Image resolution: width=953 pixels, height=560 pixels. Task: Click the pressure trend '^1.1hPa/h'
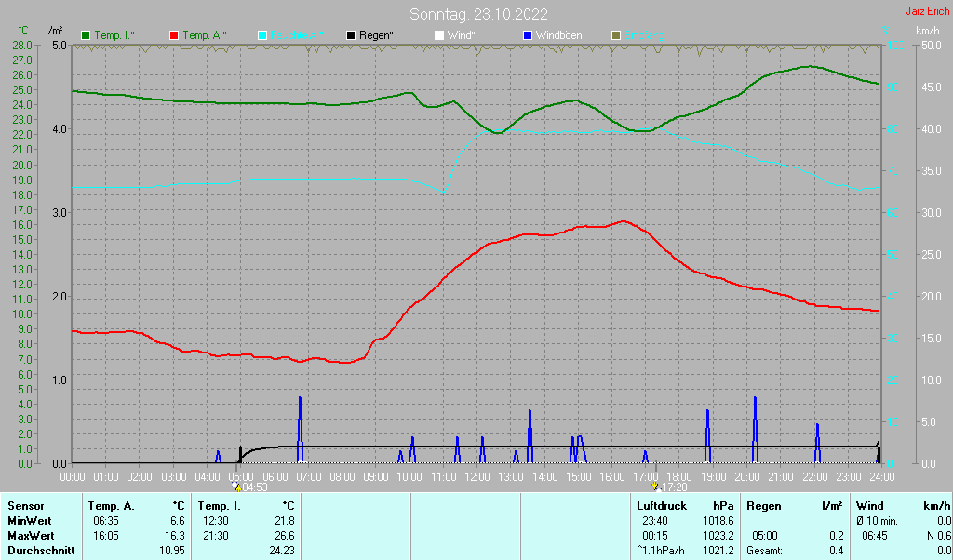click(x=662, y=551)
